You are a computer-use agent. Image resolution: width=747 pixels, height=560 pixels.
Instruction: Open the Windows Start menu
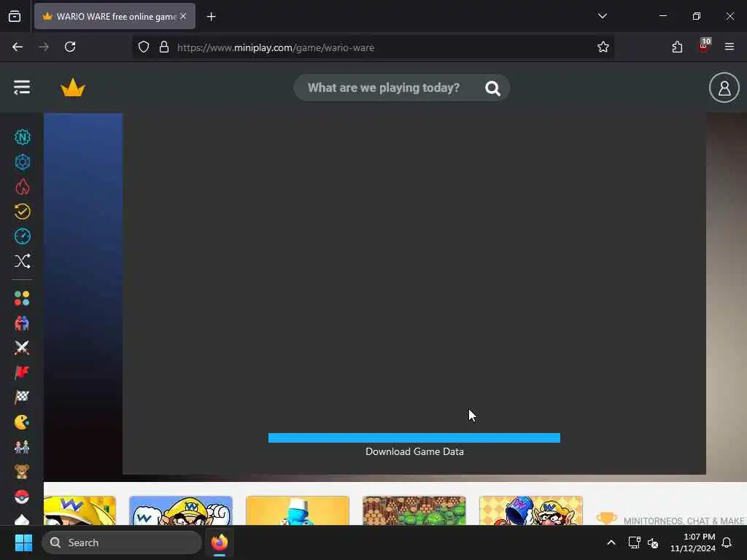[x=23, y=542]
